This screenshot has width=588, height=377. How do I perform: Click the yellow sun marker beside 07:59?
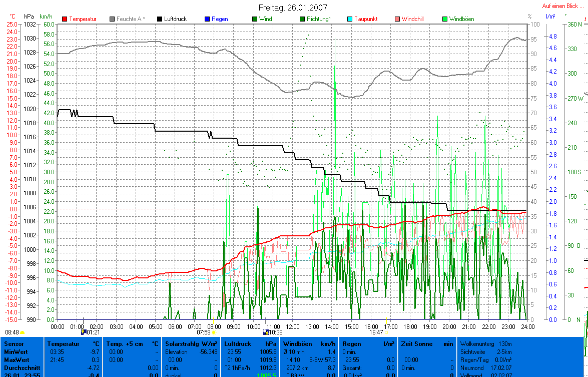point(214,332)
